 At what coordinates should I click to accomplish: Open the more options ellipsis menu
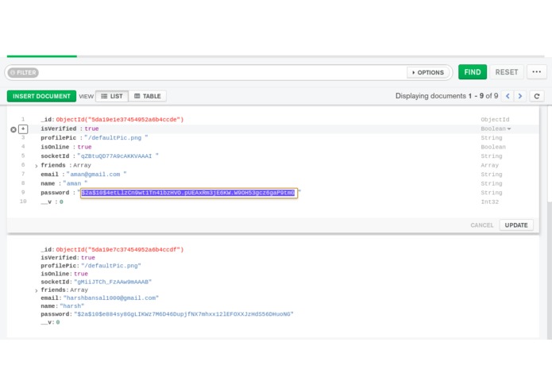click(x=536, y=72)
